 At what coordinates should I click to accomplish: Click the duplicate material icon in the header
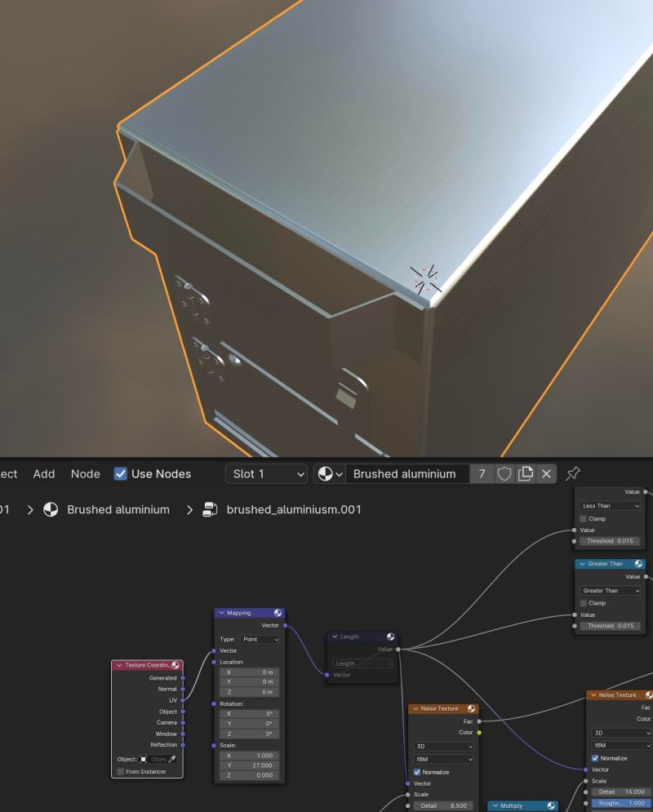coord(526,474)
